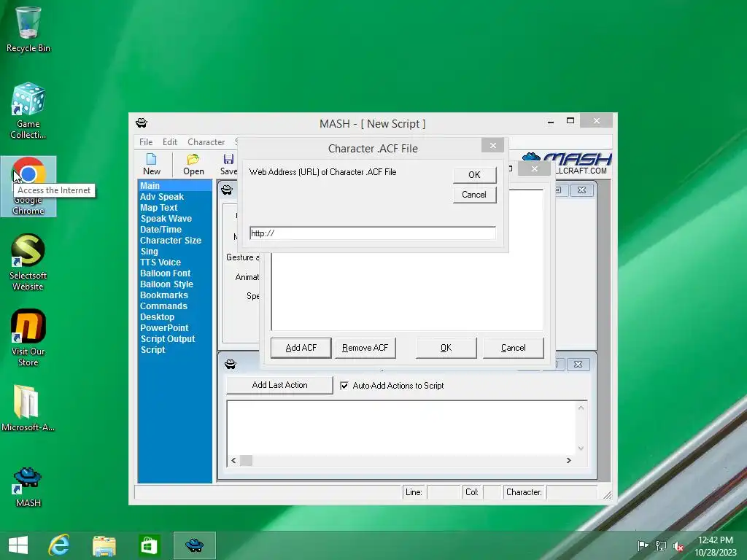Select Map Text in the category list
Screen dimensions: 747x560
click(175, 208)
